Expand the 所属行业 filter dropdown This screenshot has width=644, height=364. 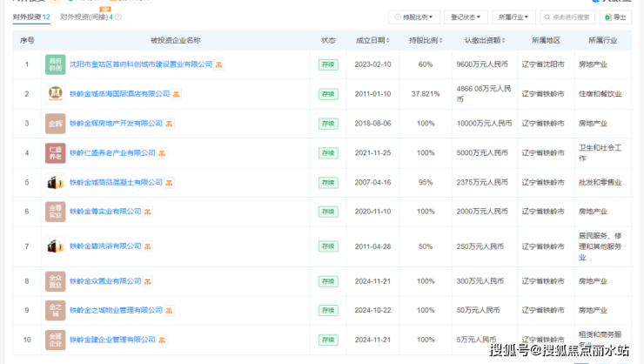pos(513,17)
